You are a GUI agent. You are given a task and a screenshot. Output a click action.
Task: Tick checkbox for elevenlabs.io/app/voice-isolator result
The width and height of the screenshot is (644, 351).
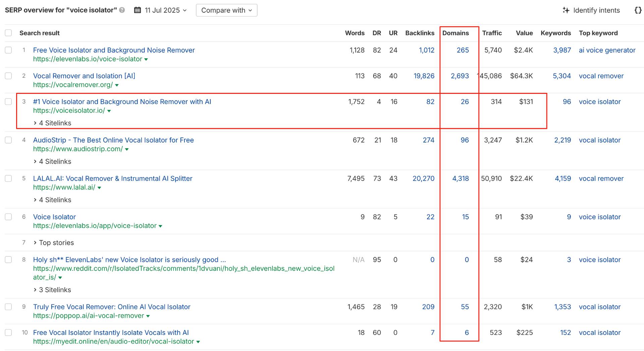click(8, 217)
